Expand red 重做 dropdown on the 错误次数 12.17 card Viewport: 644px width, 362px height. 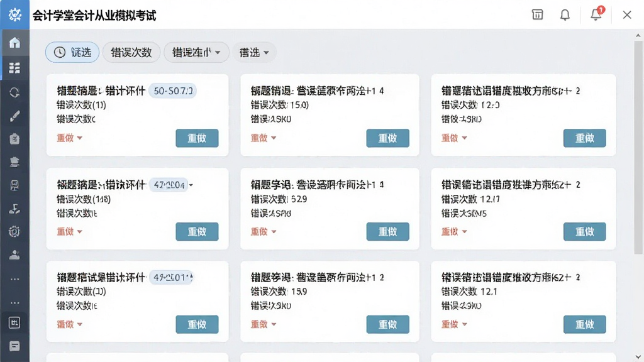click(454, 231)
